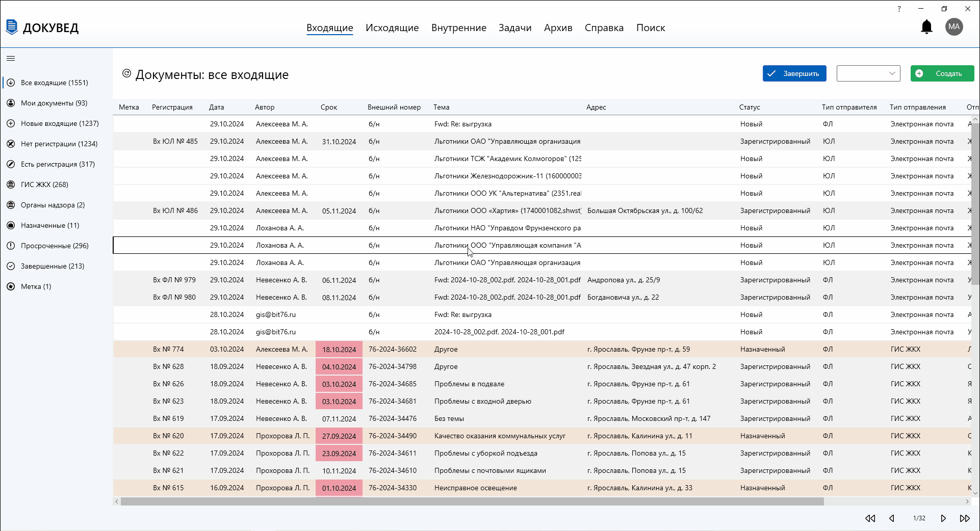Viewport: 980px width, 531px height.
Task: Select 'Завершенные (213)' filter
Action: pos(53,266)
